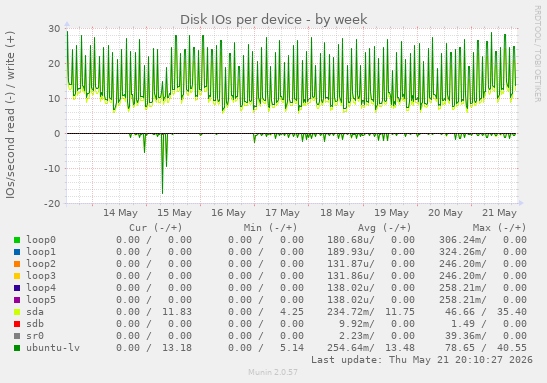The image size is (547, 383).
Task: Select the sda legend label
Action: (35, 312)
